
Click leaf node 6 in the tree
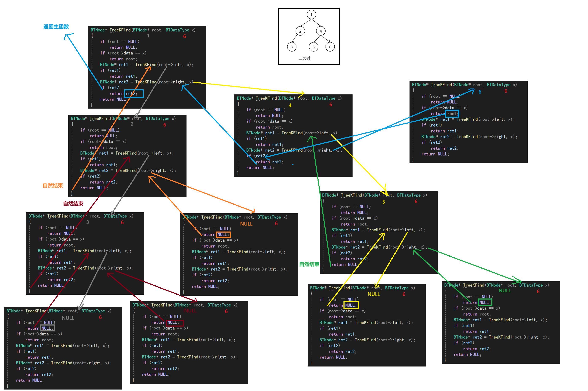pyautogui.click(x=330, y=47)
